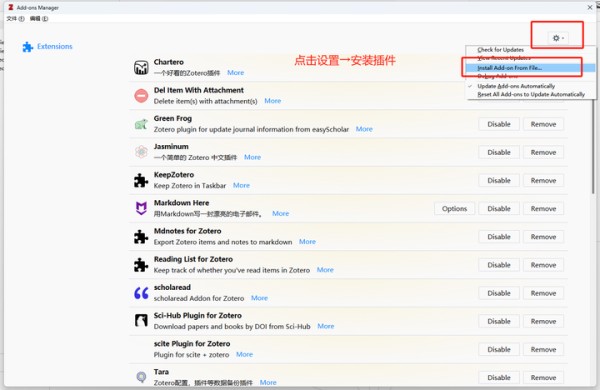Click the vertical scrollbar of extensions list
The width and height of the screenshot is (600, 390).
click(593, 145)
